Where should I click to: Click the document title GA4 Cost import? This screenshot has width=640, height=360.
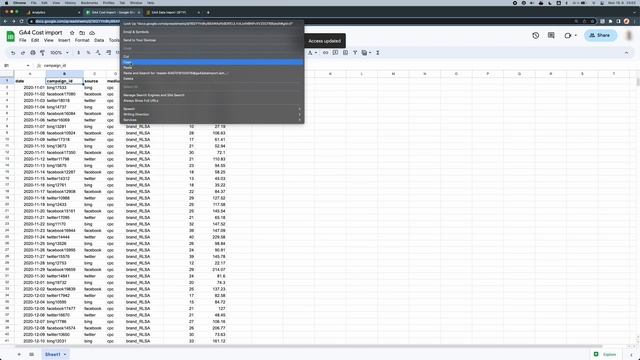point(40,33)
